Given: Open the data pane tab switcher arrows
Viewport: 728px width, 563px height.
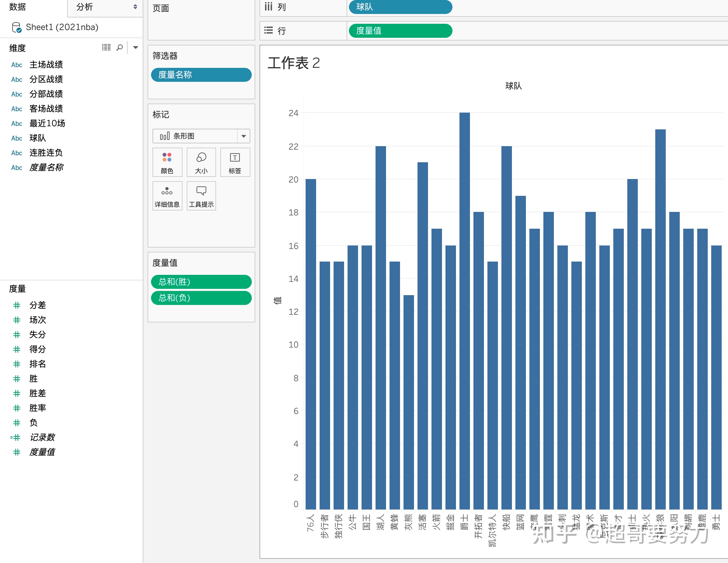Looking at the screenshot, I should (135, 7).
